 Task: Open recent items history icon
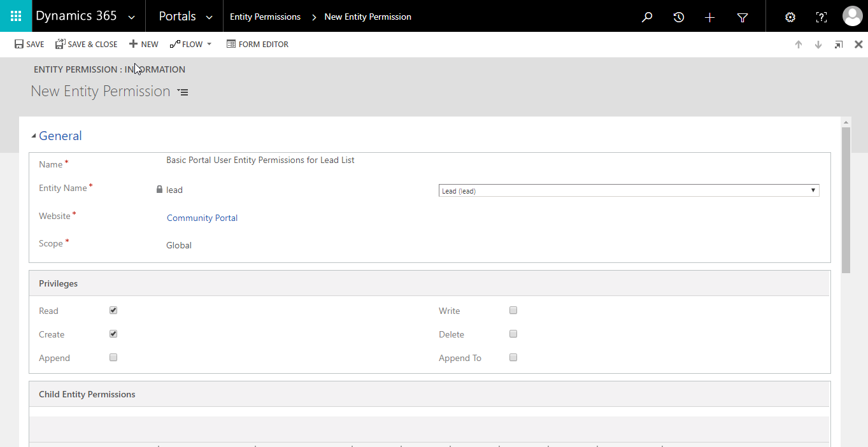click(x=679, y=17)
